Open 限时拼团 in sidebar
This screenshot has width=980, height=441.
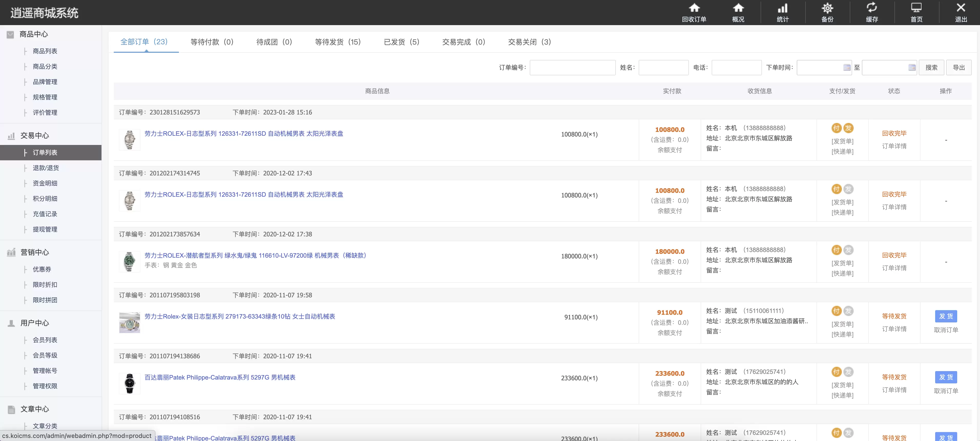pos(45,300)
